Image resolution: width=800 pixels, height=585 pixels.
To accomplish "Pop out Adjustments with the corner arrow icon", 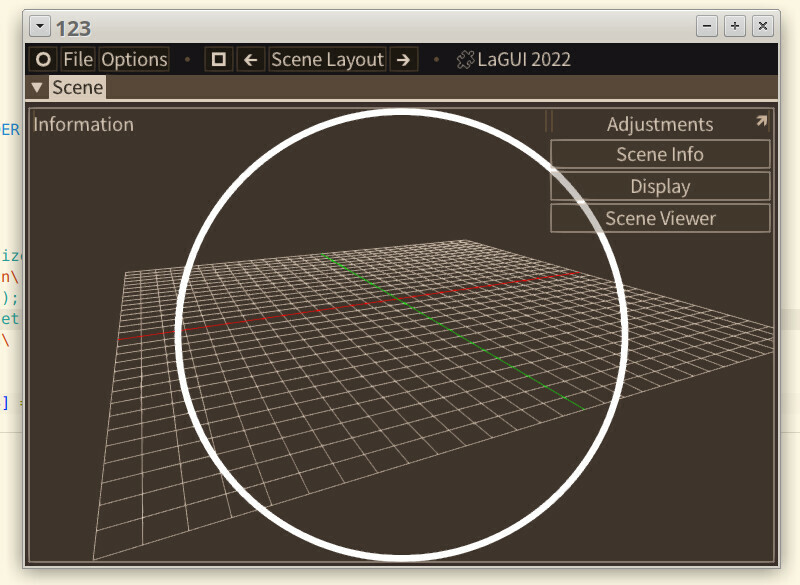I will (761, 122).
